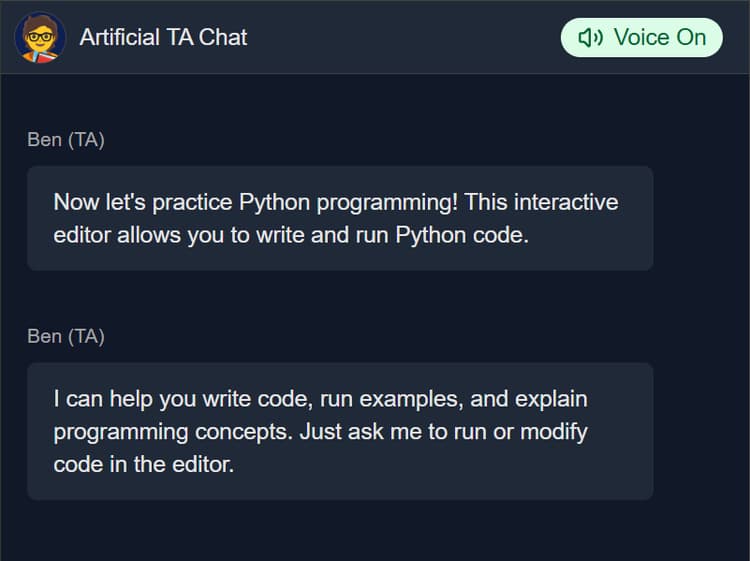Click "run examples" in the second bubble

coord(390,399)
